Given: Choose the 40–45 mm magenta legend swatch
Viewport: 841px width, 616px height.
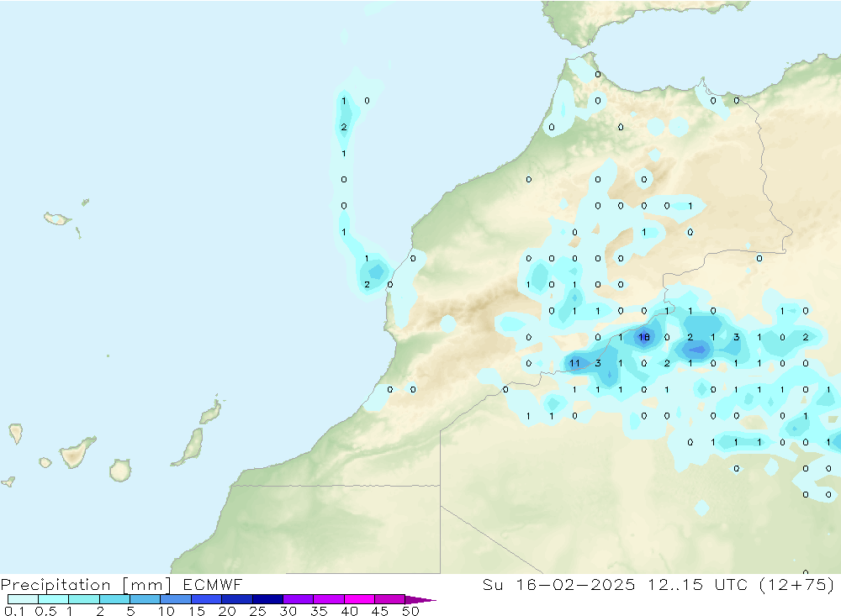Looking at the screenshot, I should [x=359, y=599].
